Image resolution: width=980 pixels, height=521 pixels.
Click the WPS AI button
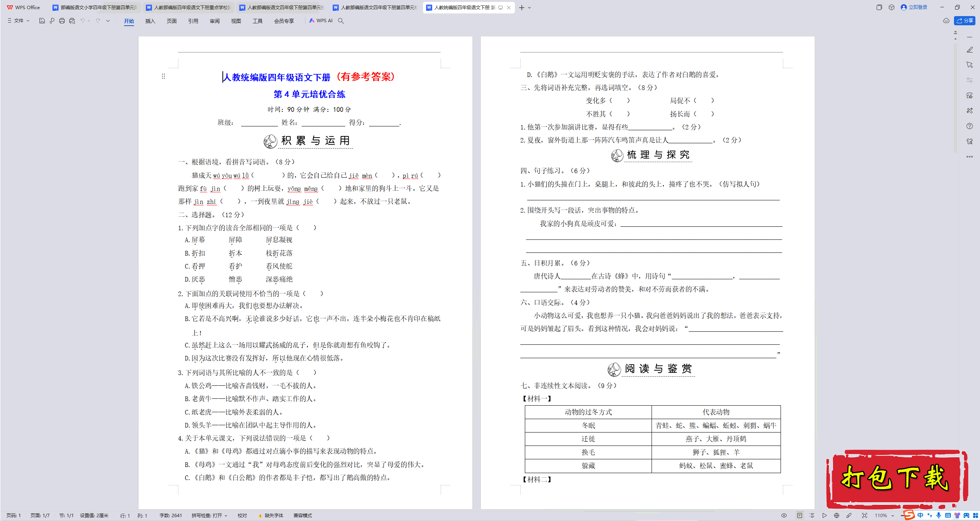tap(321, 21)
